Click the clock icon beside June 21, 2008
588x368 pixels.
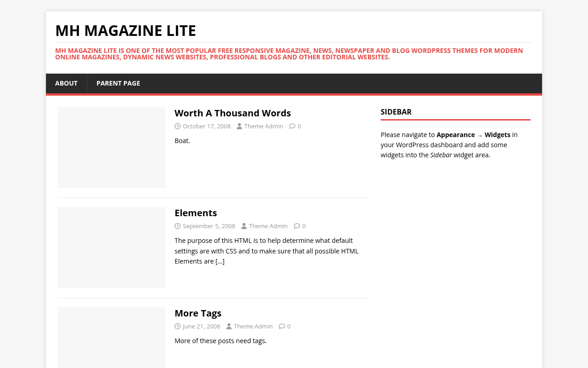coord(177,326)
